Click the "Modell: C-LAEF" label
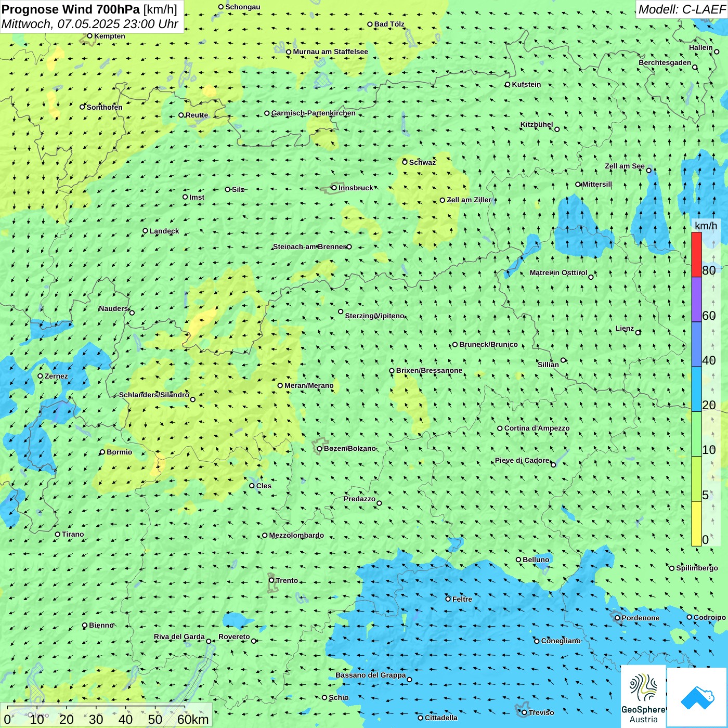 click(x=681, y=9)
